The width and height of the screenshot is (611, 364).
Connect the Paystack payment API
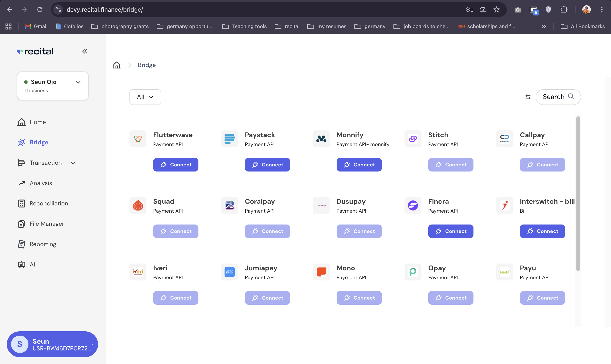pyautogui.click(x=267, y=165)
